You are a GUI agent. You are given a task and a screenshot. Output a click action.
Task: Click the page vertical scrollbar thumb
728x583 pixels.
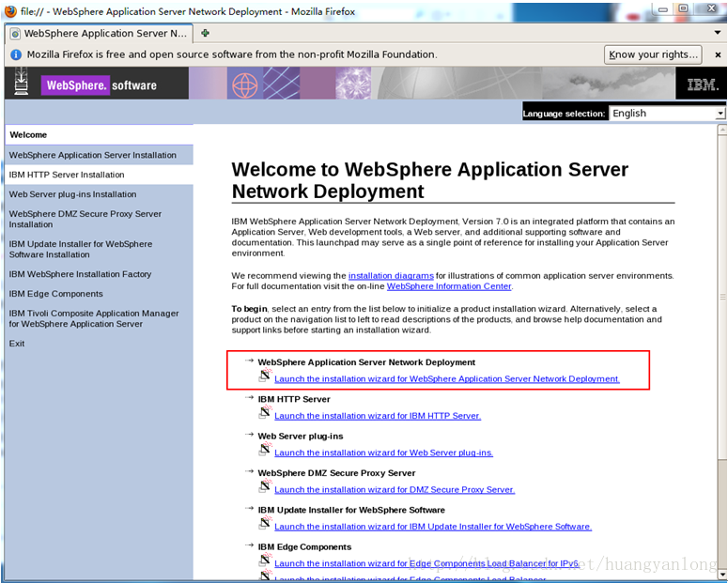pos(722,297)
